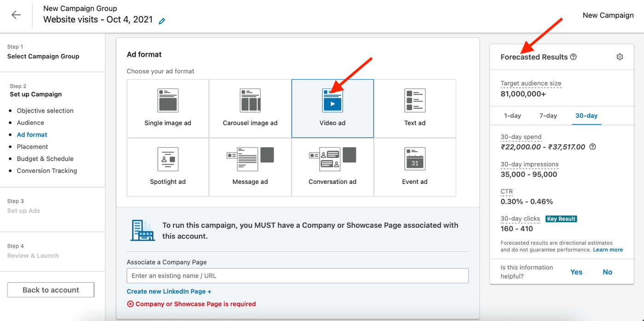Select the Single image ad format

[x=167, y=108]
